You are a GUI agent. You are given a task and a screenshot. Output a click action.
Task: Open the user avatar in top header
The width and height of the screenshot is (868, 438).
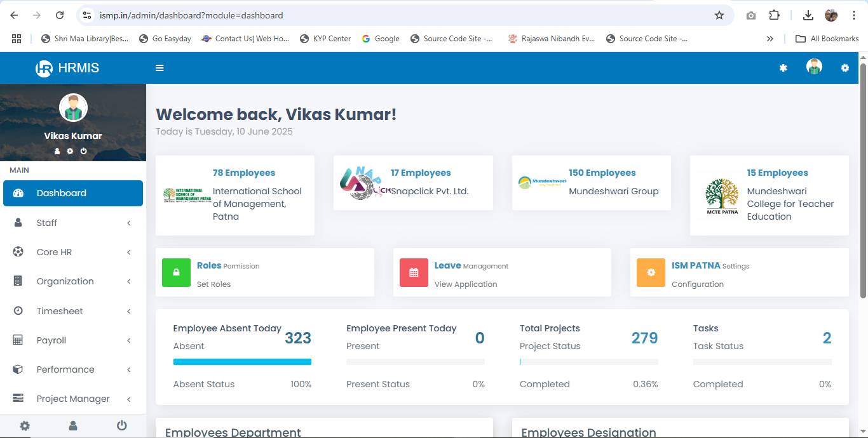(x=814, y=67)
